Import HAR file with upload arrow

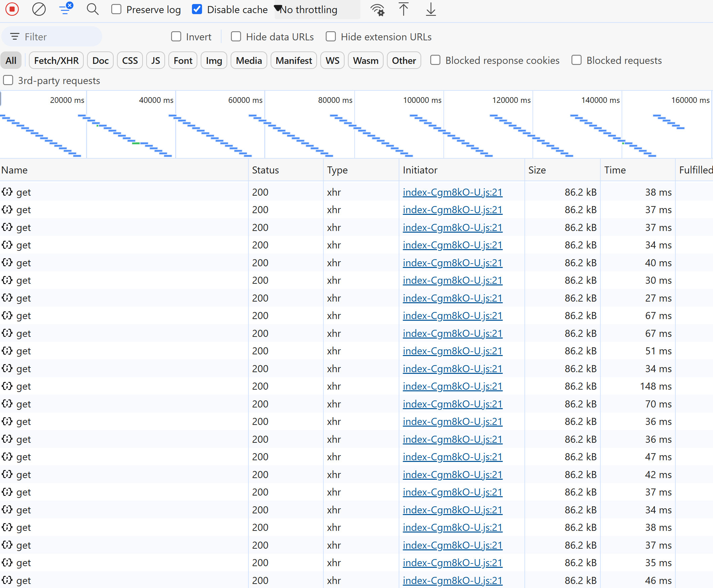tap(403, 9)
